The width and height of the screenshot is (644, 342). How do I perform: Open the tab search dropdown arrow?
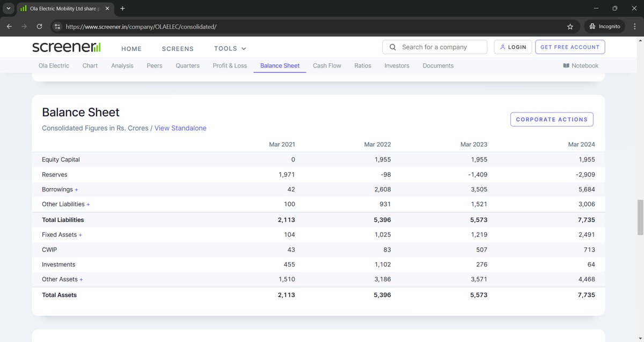click(8, 9)
